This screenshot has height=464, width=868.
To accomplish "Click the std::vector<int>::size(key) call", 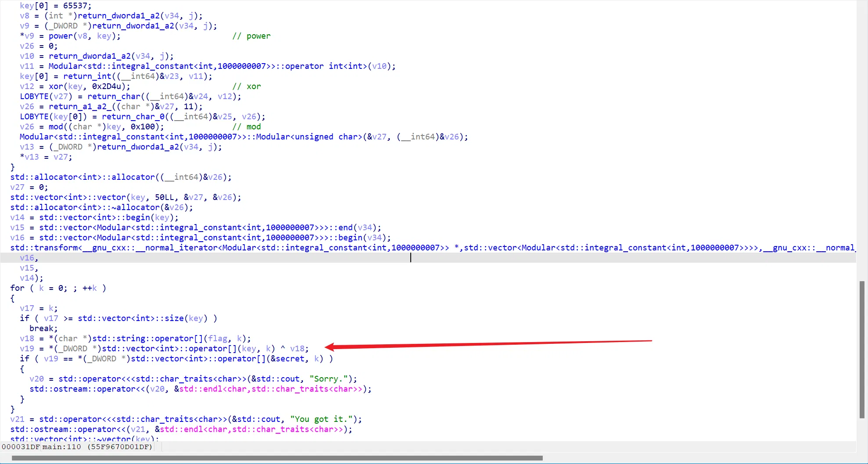I will click(143, 318).
